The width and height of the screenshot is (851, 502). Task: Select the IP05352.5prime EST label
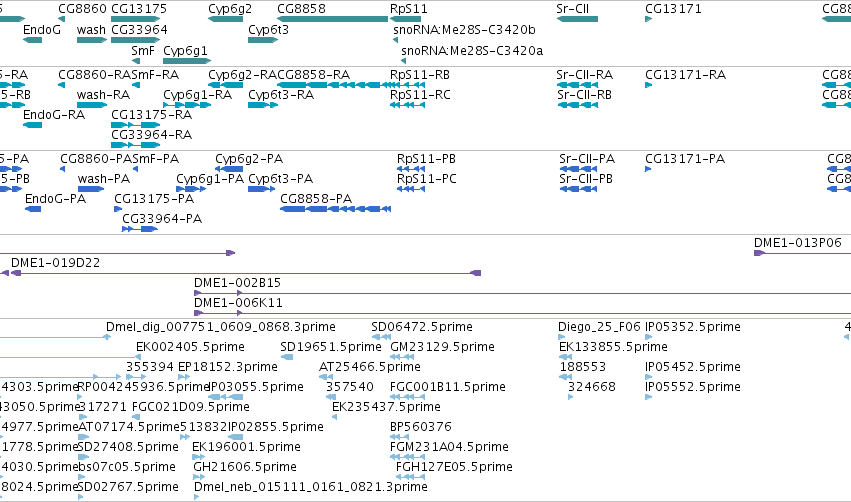(693, 328)
